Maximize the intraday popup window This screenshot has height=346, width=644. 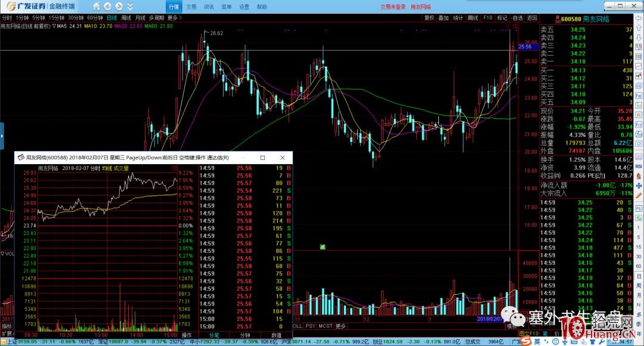pyautogui.click(x=262, y=157)
